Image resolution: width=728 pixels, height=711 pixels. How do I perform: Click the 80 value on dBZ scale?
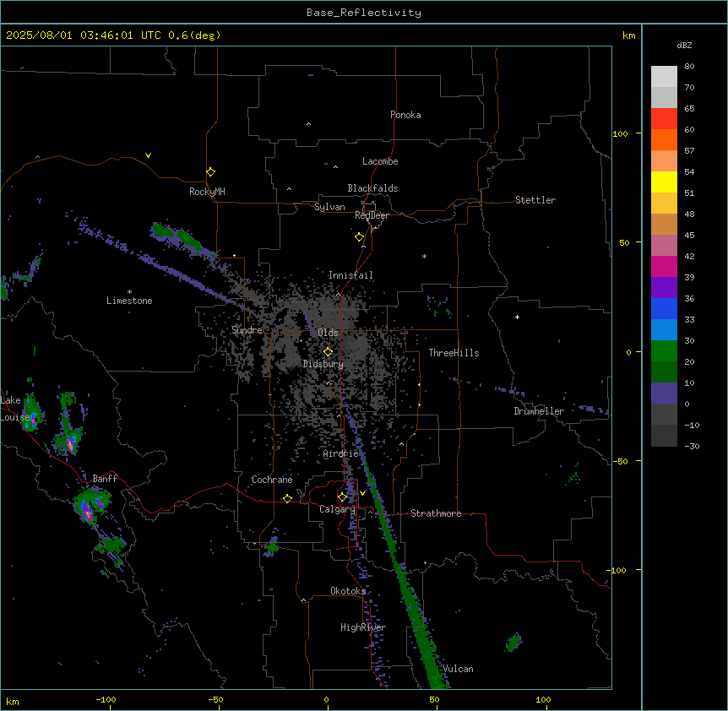(689, 67)
